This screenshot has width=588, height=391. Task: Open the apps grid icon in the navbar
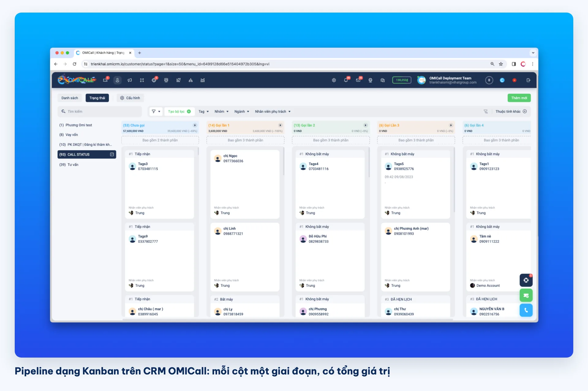pyautogui.click(x=178, y=80)
